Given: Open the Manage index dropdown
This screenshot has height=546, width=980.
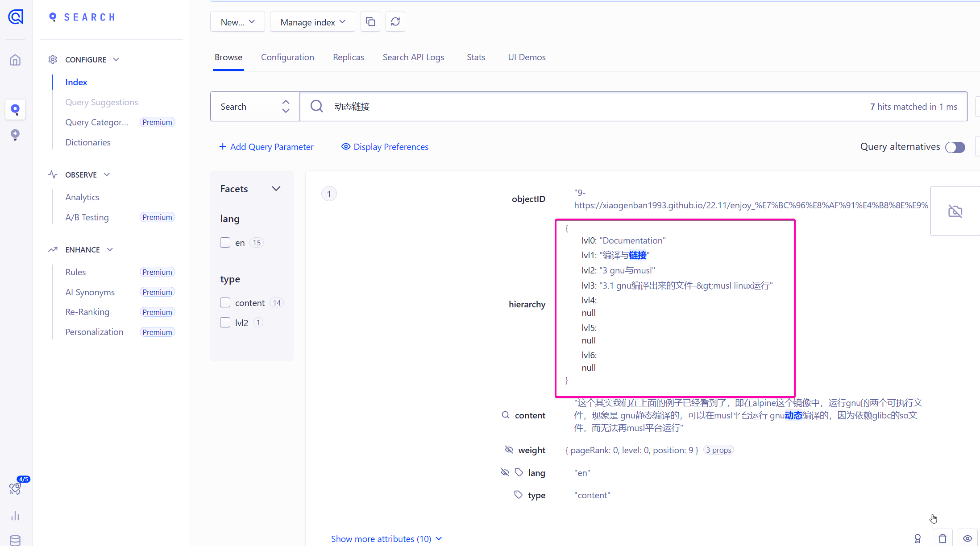Looking at the screenshot, I should 312,22.
